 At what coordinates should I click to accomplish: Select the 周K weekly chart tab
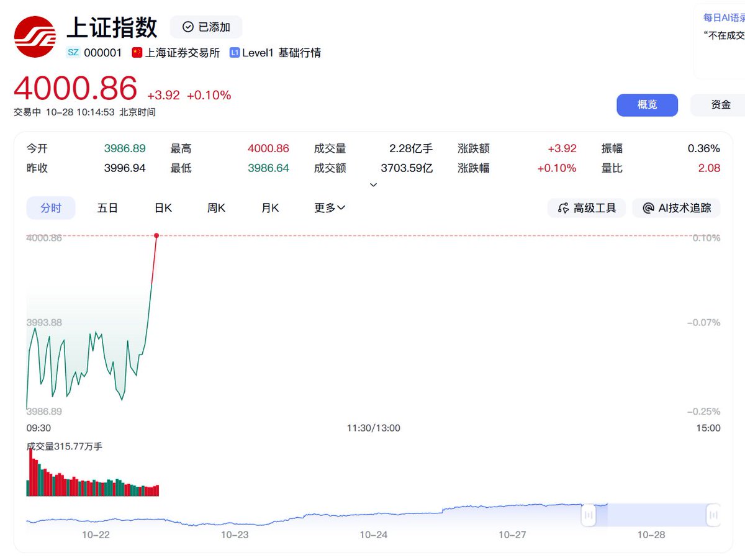(x=215, y=208)
